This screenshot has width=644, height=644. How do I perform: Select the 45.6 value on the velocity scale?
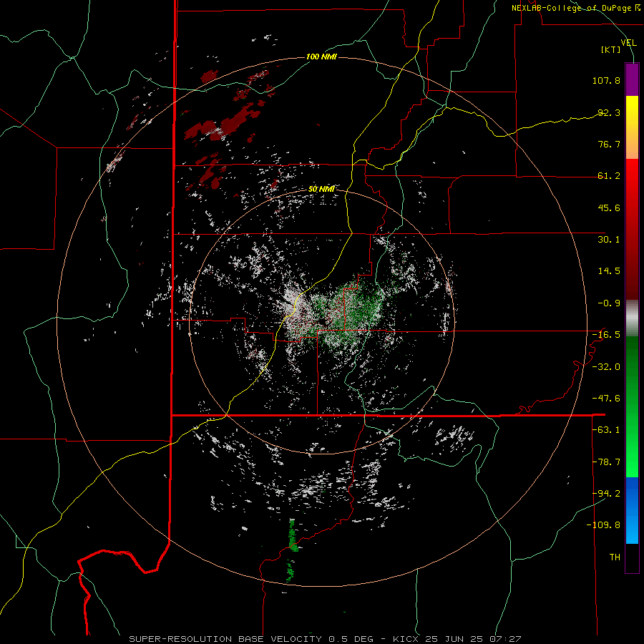click(x=609, y=208)
